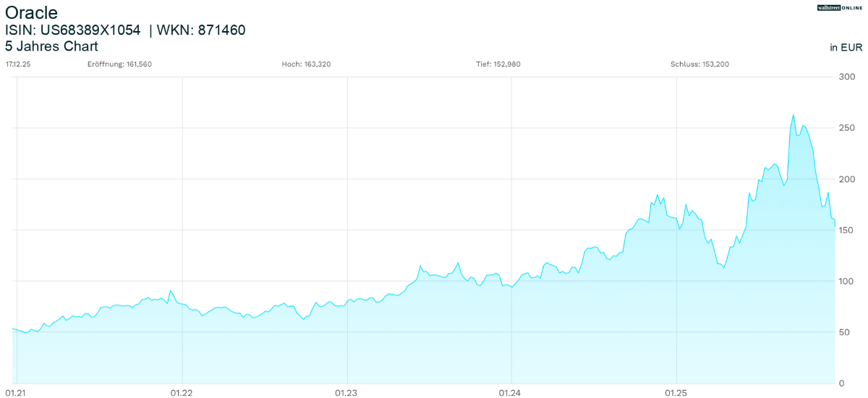The image size is (868, 398).
Task: Click the 250 y-axis label
Action: (x=846, y=128)
